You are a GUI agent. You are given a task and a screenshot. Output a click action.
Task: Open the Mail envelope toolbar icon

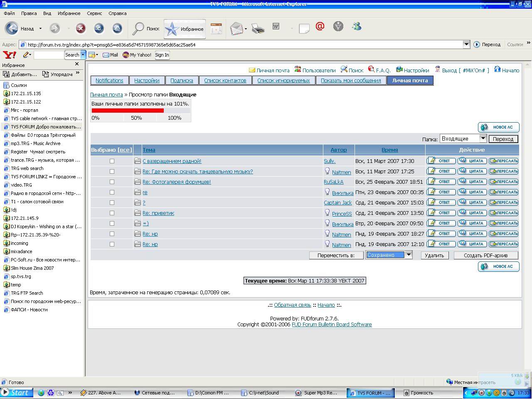(x=236, y=28)
